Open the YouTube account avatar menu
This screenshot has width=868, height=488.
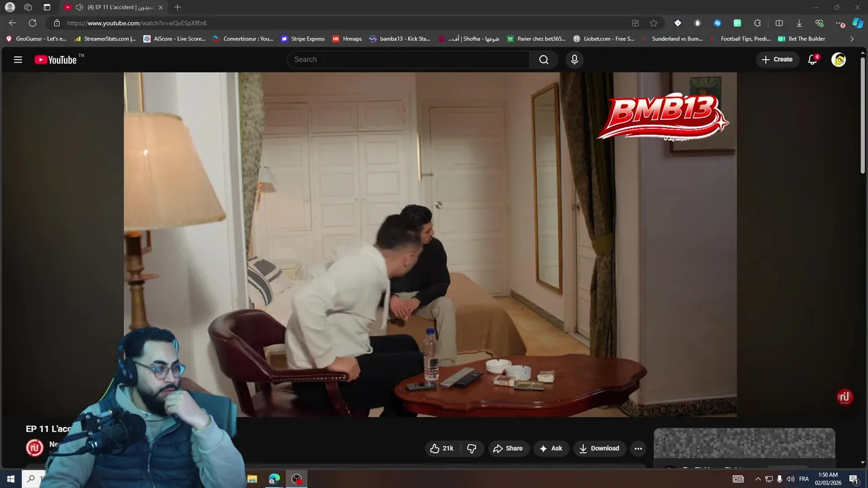tap(839, 60)
